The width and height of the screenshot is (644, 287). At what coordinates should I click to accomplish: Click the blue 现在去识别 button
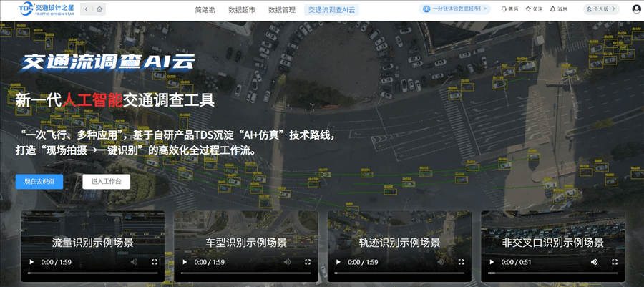[x=39, y=182]
